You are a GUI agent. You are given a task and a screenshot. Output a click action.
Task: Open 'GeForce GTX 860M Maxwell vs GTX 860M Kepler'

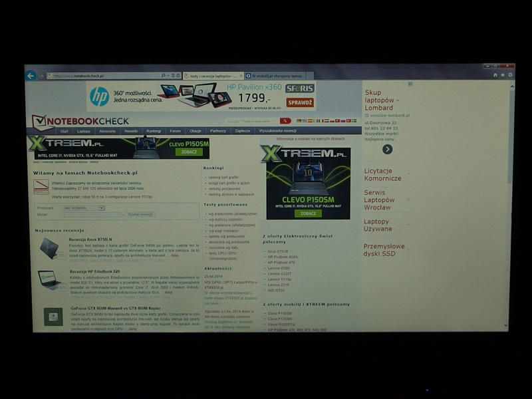(x=116, y=309)
